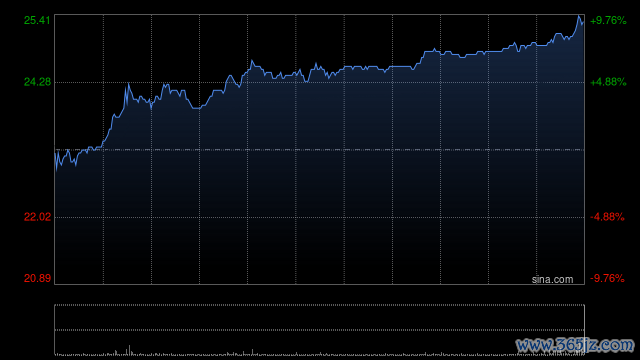Click the 25.41 top price label
This screenshot has width=640, height=360.
37,20
